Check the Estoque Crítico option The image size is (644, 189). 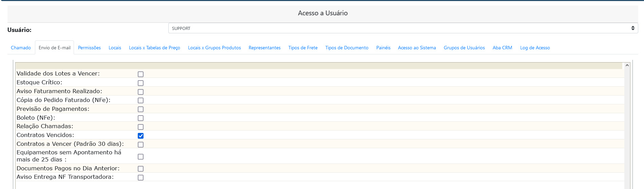coord(140,83)
